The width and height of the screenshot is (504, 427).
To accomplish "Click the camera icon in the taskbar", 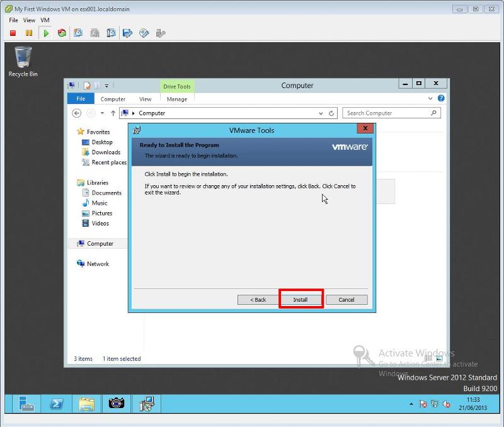I will tap(117, 404).
